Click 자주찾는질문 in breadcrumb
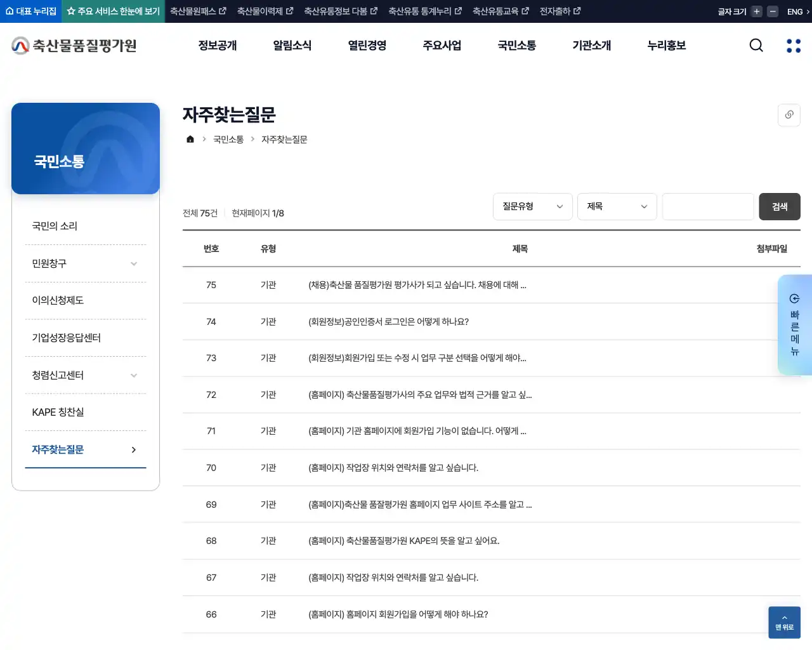 point(284,139)
